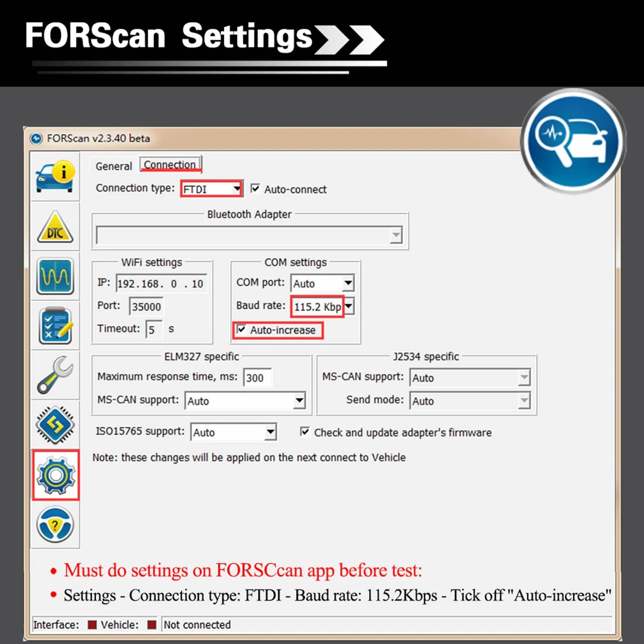Open the chip configuration and programming section

click(x=55, y=425)
